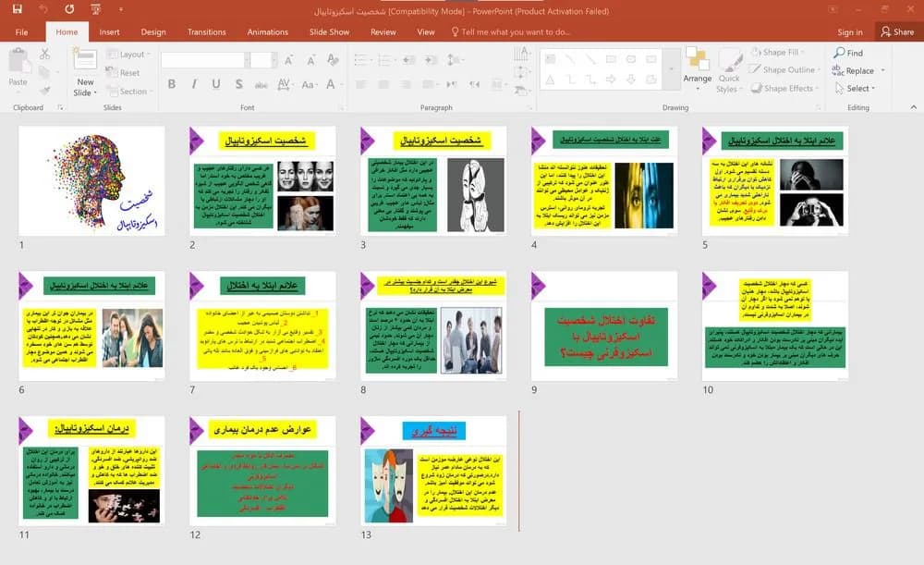
Task: Click the Bullets list icon
Action: coord(361,59)
